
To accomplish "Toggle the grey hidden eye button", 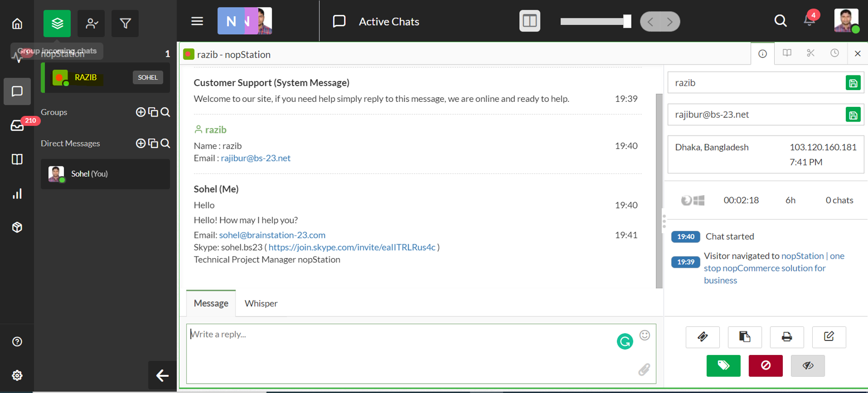I will (808, 365).
